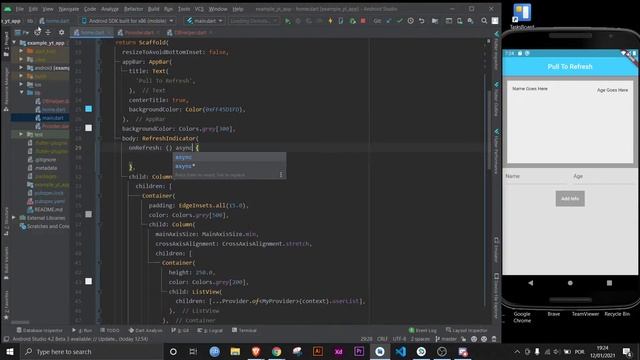Tap the Add Info button in emulator
The height and width of the screenshot is (360, 640).
click(x=570, y=198)
